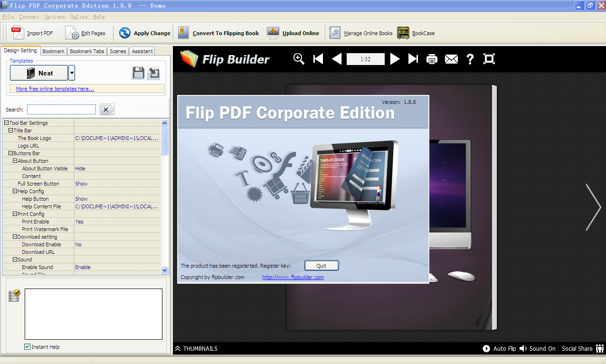
Task: Open Upload Online tool
Action: pyautogui.click(x=272, y=33)
